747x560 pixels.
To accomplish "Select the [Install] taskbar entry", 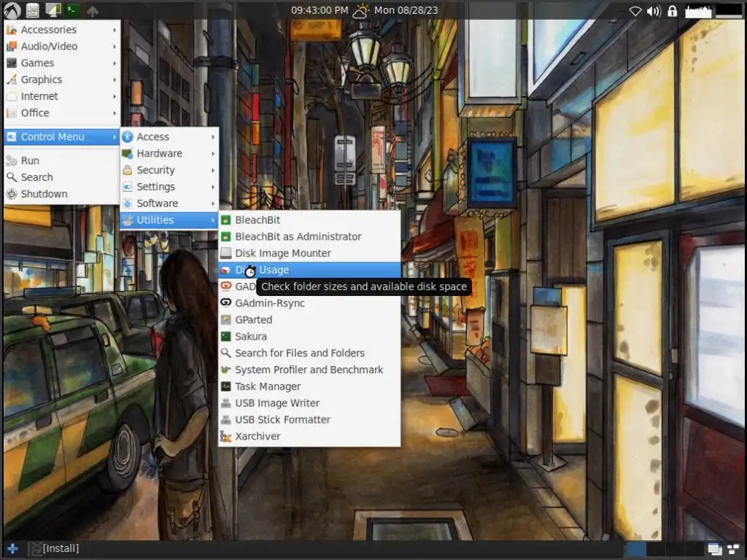I will pos(53,548).
